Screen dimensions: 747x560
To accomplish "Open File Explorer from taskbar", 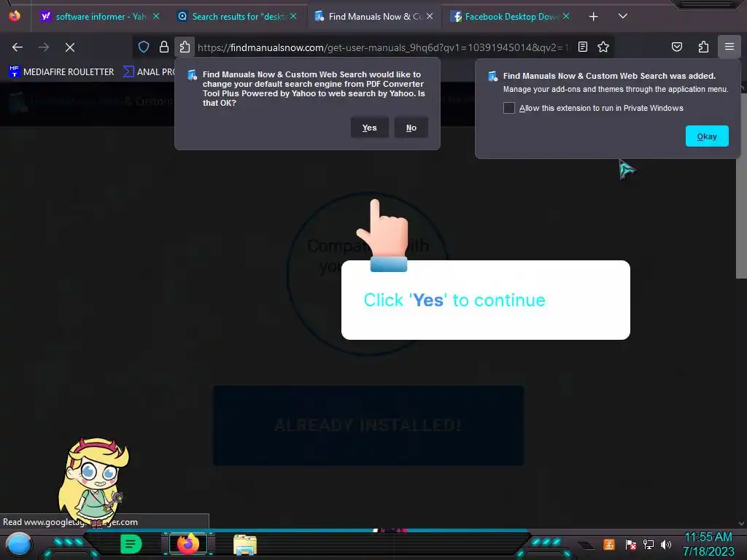I will click(x=245, y=545).
